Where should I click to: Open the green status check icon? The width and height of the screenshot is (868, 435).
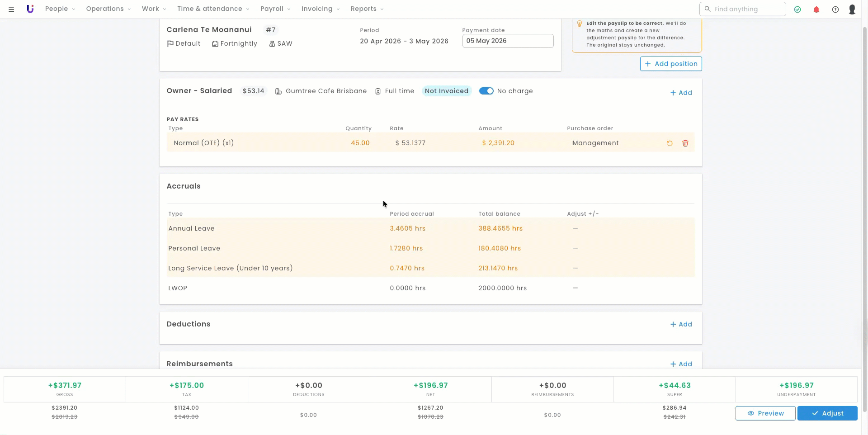pos(797,9)
